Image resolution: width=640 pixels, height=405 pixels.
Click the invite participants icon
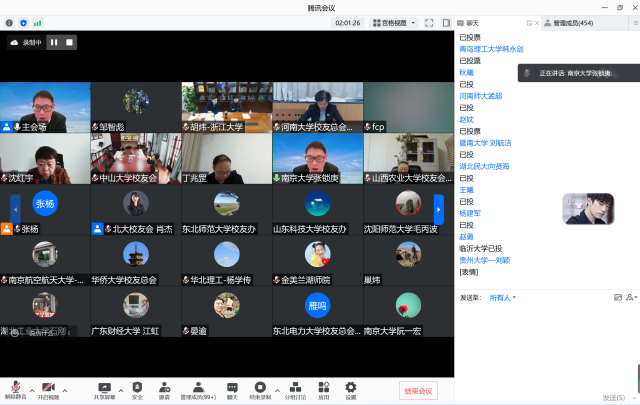[163, 388]
